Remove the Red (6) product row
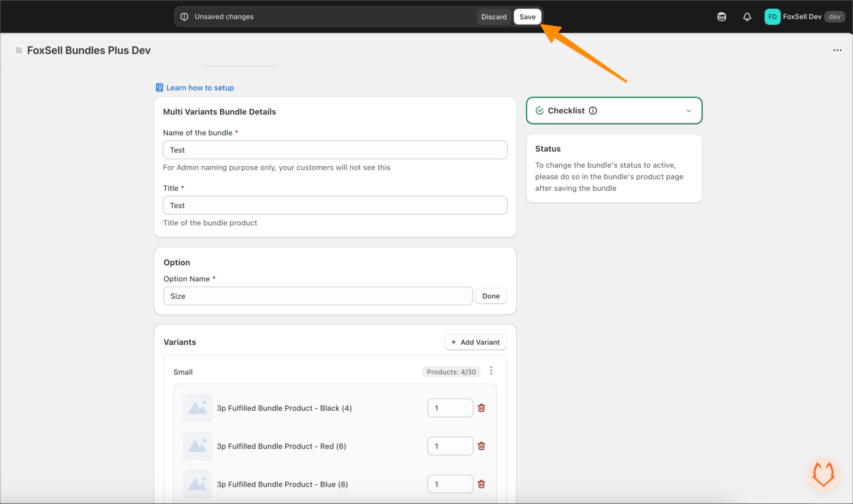 click(481, 446)
